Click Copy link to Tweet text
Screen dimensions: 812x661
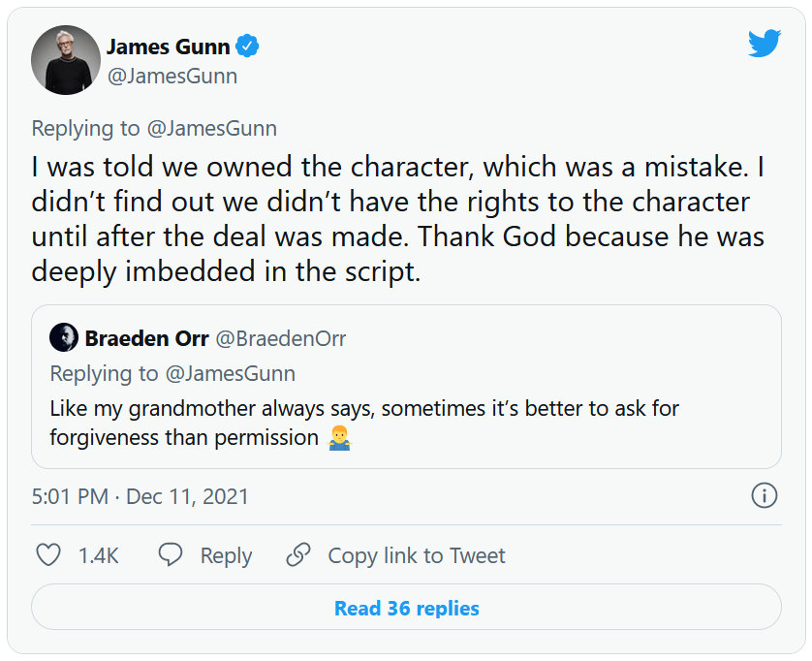(x=417, y=555)
